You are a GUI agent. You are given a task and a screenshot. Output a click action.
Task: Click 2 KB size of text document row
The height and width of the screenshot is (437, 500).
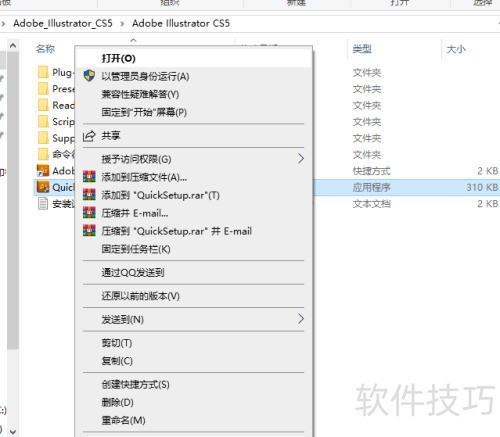pos(488,204)
